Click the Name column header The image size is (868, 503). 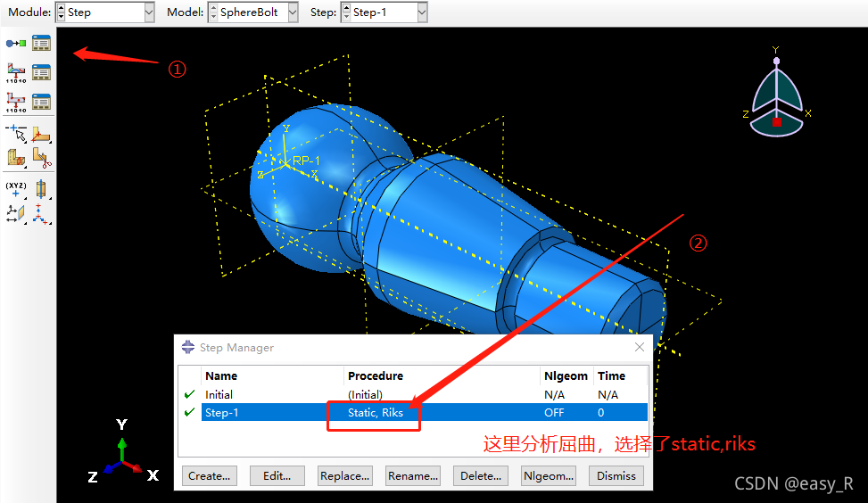click(x=221, y=375)
